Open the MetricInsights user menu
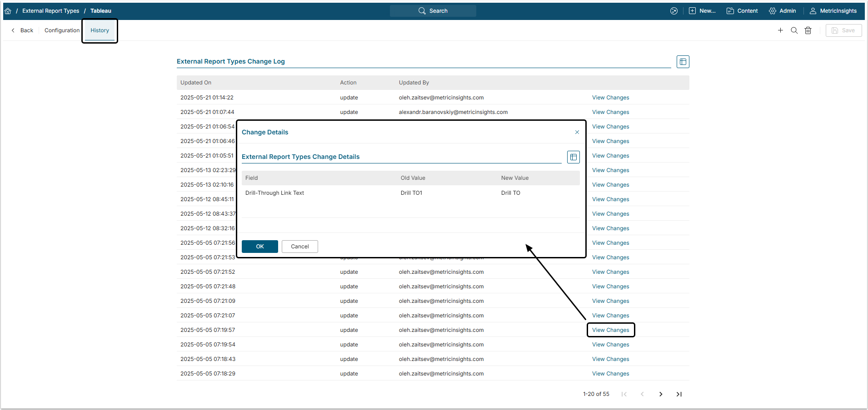This screenshot has height=410, width=868. (833, 11)
